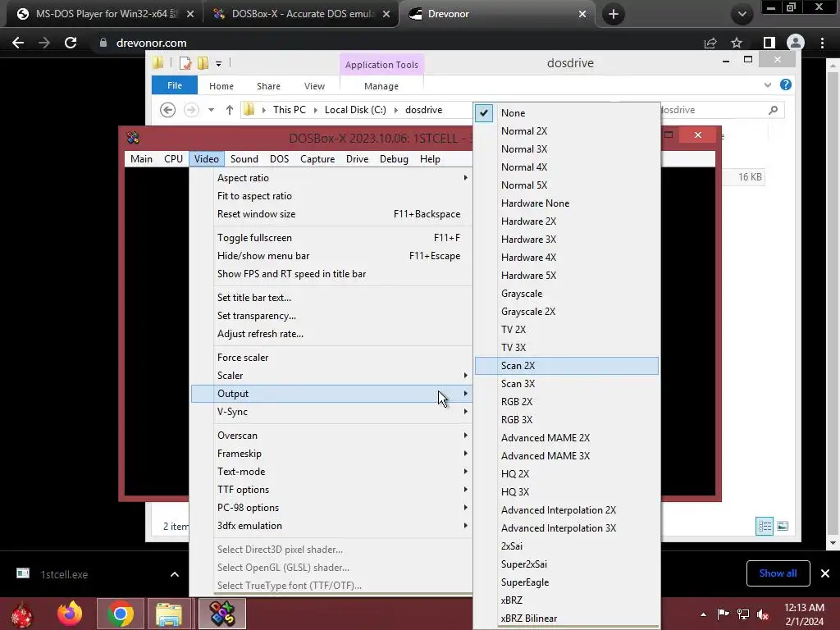Open TTF options submenu
This screenshot has width=840, height=630.
pos(331,490)
